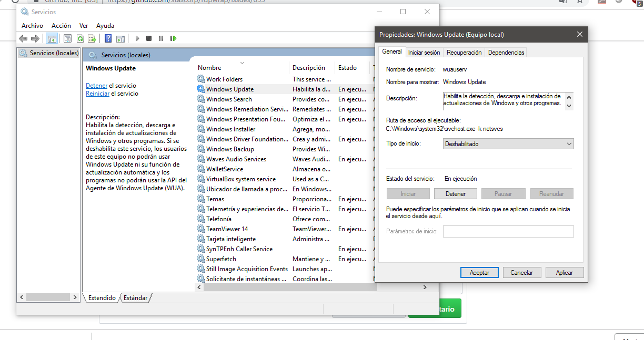Select the Still Image Acquisition Events row
Viewport: 644px width, 340px height.
[284, 269]
